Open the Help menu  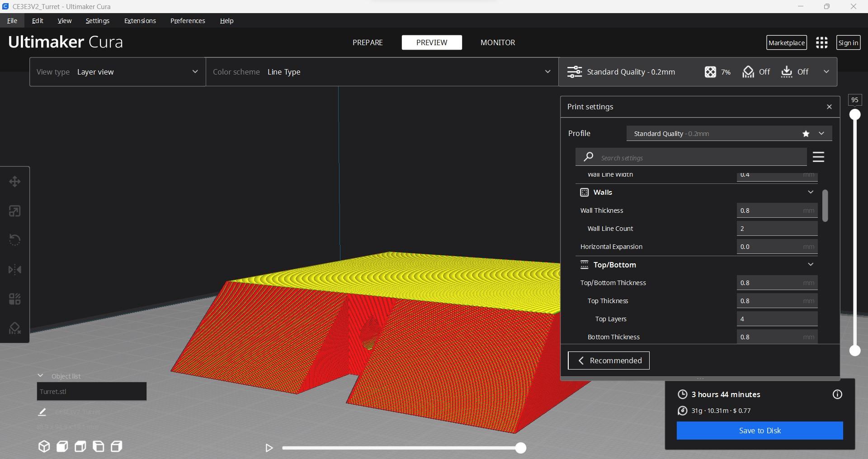click(x=226, y=21)
